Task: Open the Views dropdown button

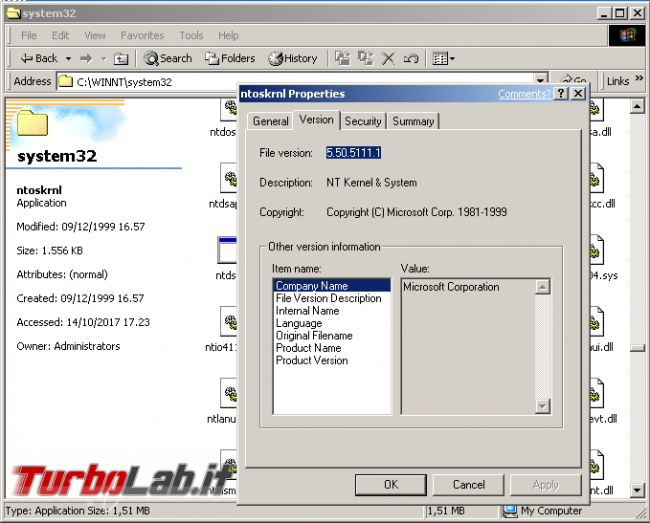Action: [x=443, y=58]
